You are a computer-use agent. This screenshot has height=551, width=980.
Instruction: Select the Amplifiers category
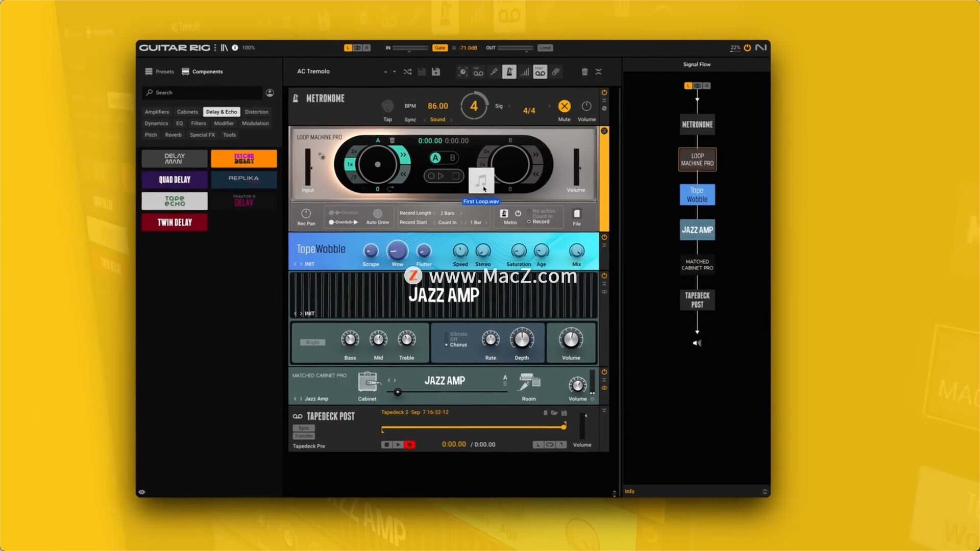pyautogui.click(x=157, y=112)
